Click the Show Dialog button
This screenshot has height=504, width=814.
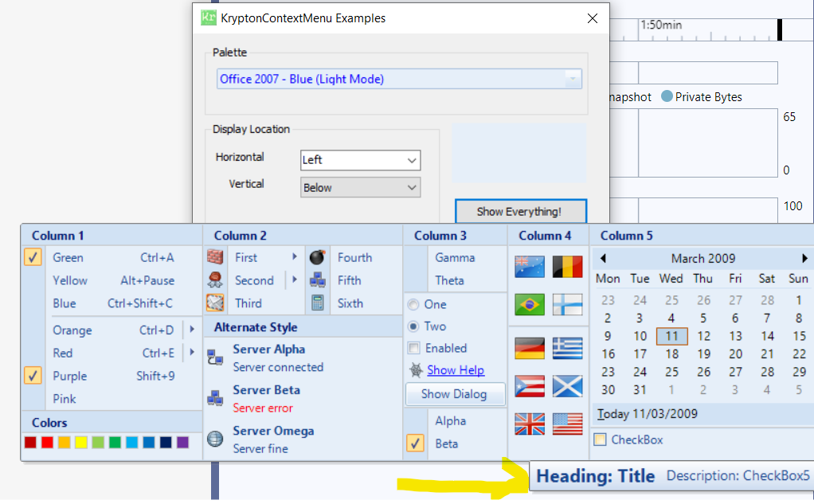pos(455,394)
